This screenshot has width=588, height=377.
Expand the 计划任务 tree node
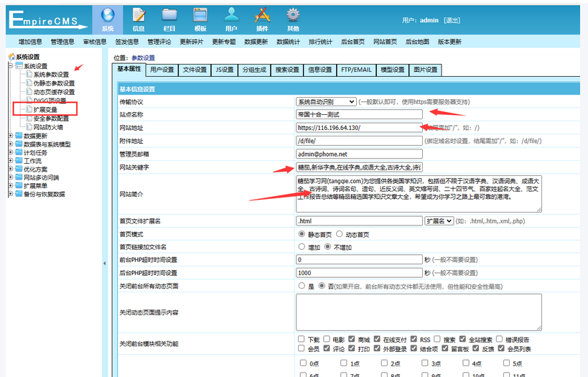[x=11, y=152]
